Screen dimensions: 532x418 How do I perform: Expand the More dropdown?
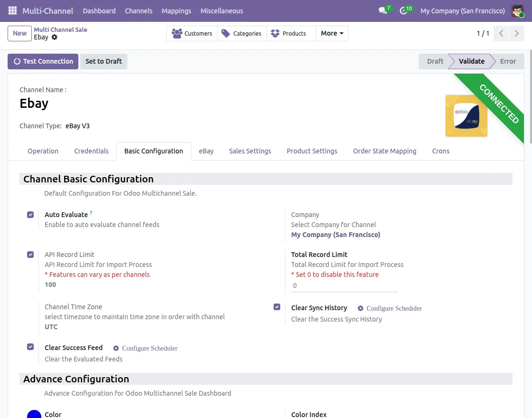pyautogui.click(x=332, y=33)
